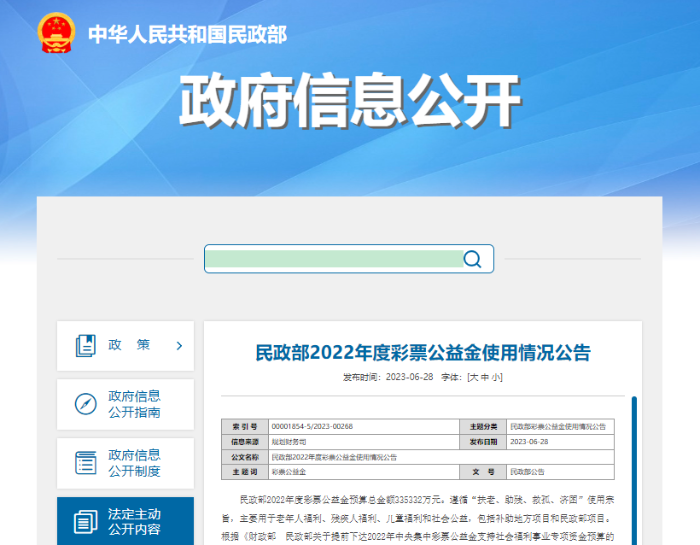This screenshot has height=545, width=700.
Task: Click the national emblem logo
Action: [56, 33]
